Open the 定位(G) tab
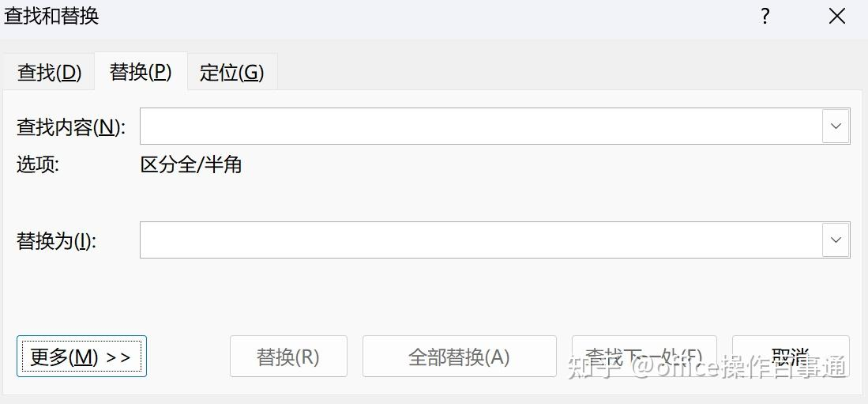Viewport: 868px width, 404px height. coord(231,73)
